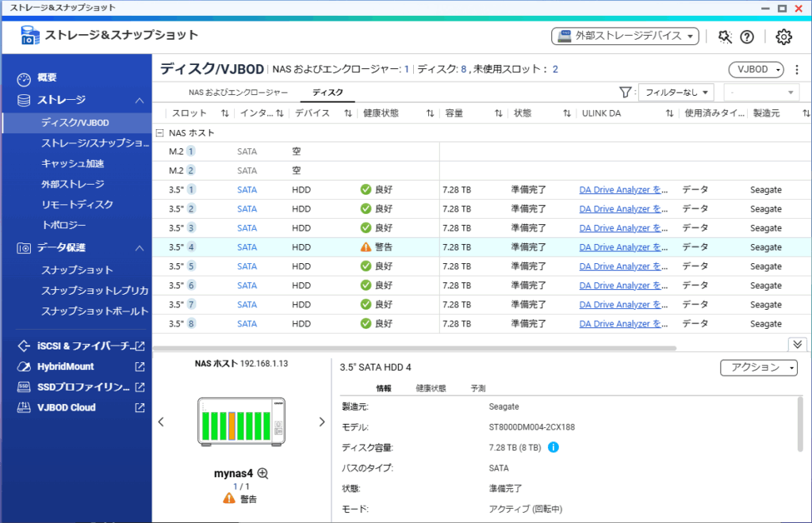
Task: Open HybridMount external link icon
Action: click(140, 367)
